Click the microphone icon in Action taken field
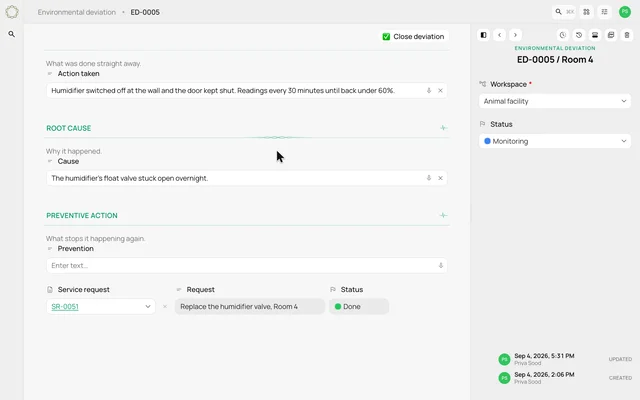The image size is (640, 400). point(429,91)
